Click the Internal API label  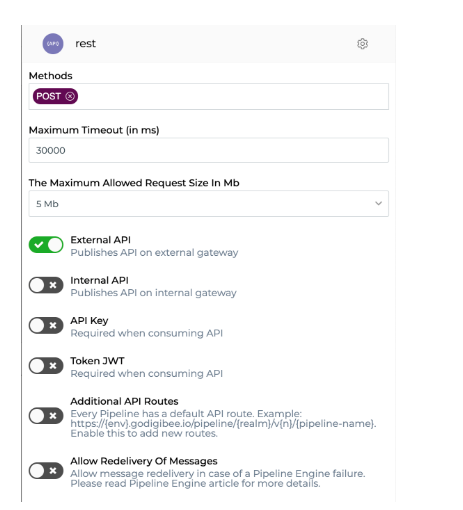point(99,280)
